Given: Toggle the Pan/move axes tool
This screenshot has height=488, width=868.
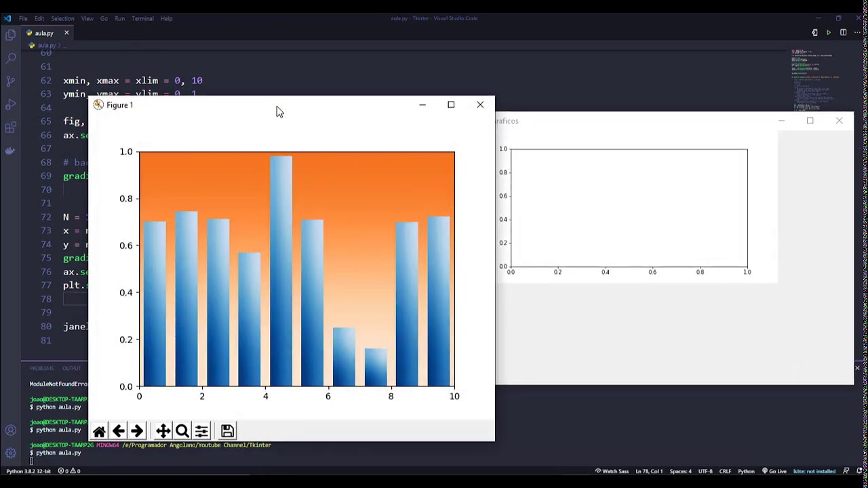Looking at the screenshot, I should (x=163, y=432).
